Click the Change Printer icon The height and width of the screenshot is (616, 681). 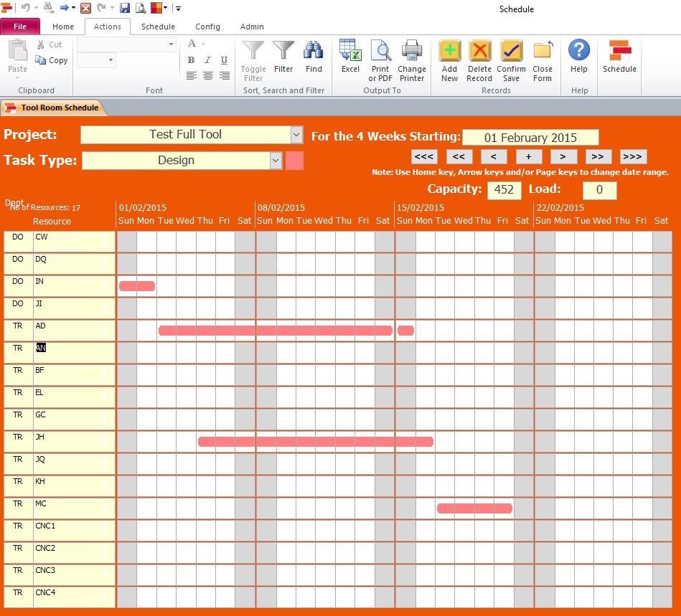(x=412, y=50)
